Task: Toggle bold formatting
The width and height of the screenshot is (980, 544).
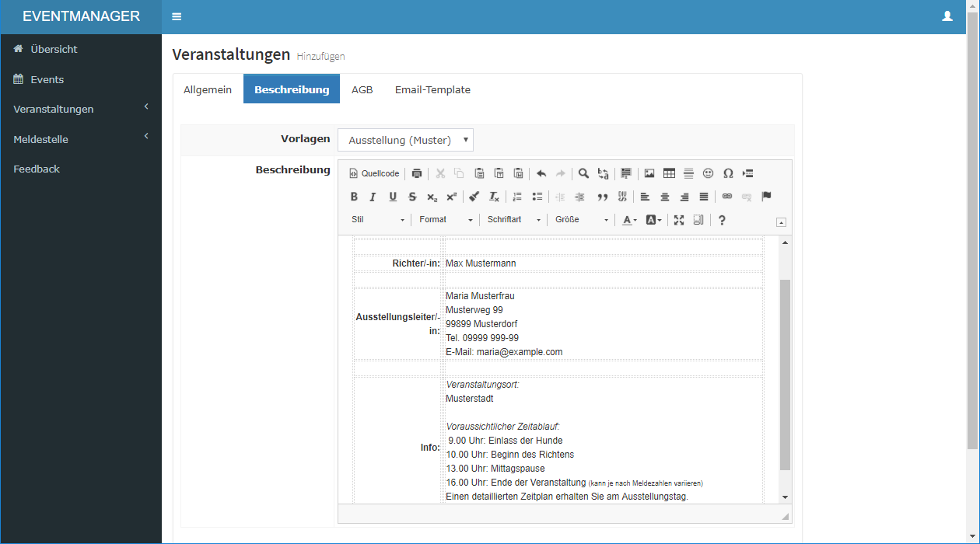Action: (354, 197)
